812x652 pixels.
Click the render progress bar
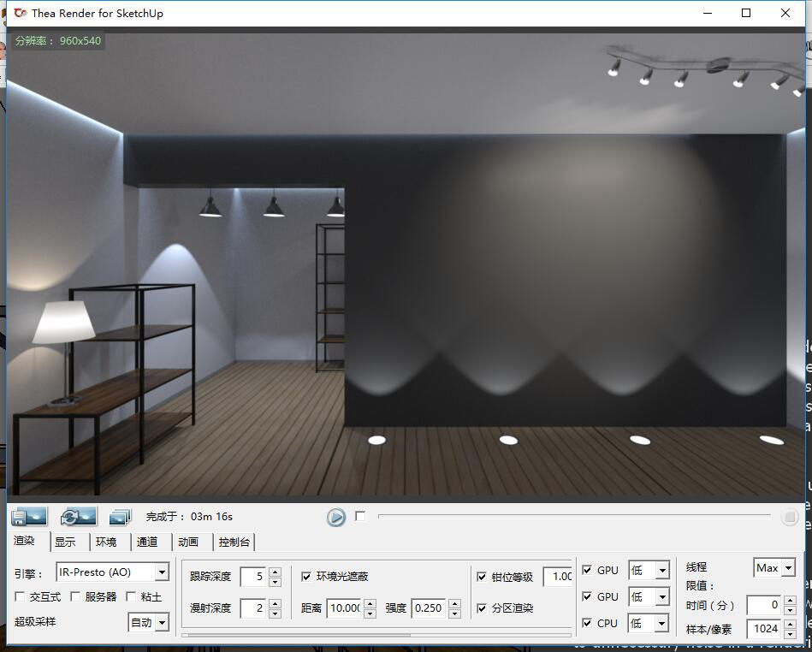(575, 516)
